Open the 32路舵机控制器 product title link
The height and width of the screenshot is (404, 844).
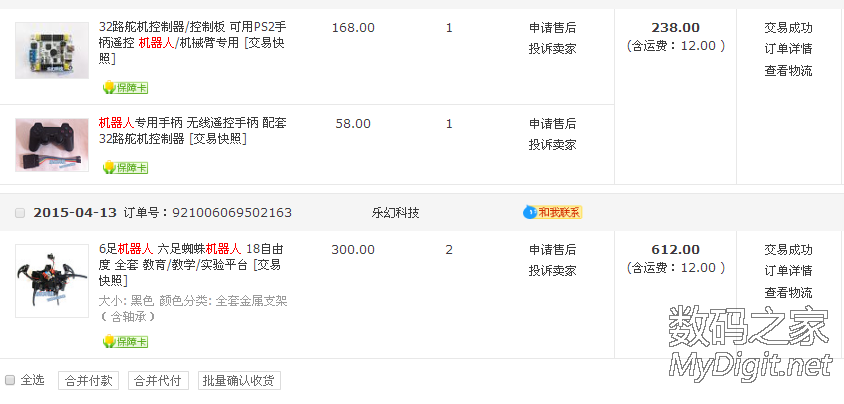point(190,28)
